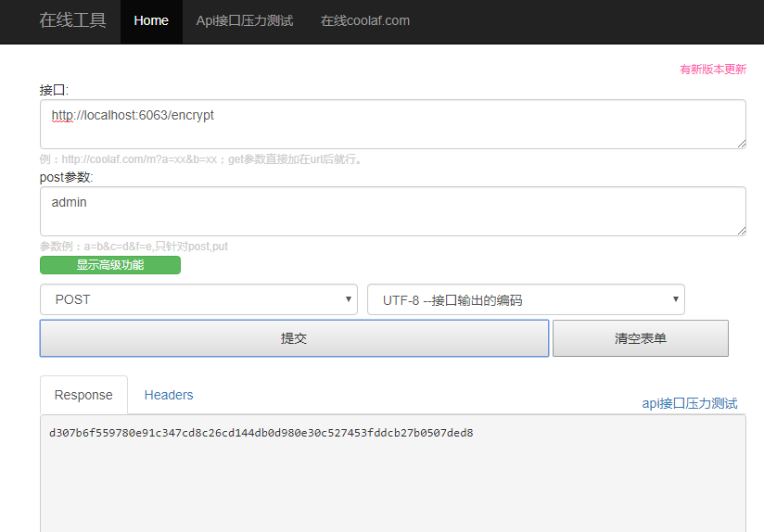Click the post参数: field label
764x532 pixels.
[66, 177]
